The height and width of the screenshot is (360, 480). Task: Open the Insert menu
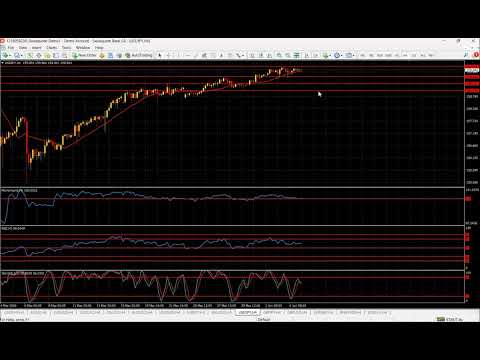(37, 48)
